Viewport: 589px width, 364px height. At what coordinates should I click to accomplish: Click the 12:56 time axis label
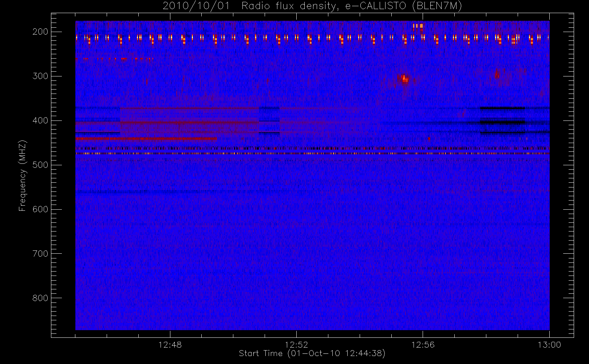pos(423,345)
